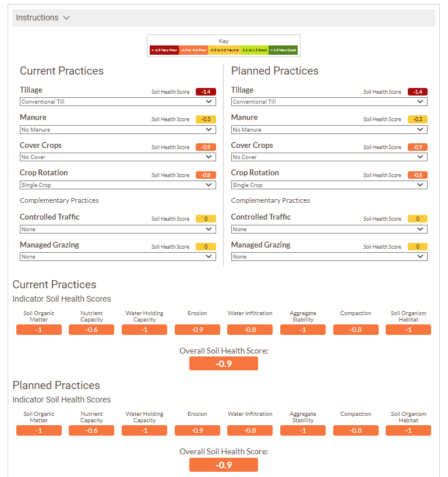Image resolution: width=448 pixels, height=477 pixels.
Task: Open the Current Practices Managed Grazing dropdown
Action: (x=118, y=257)
